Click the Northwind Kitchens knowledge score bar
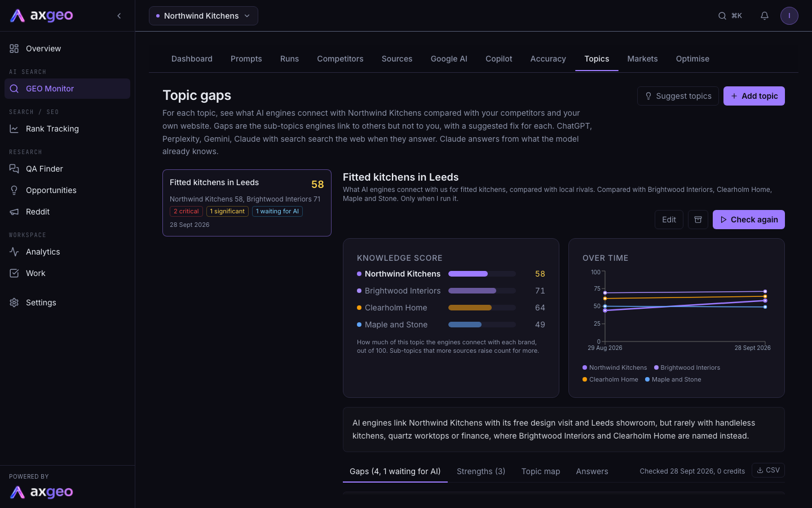Screen dimensions: 812x508 coord(482,274)
